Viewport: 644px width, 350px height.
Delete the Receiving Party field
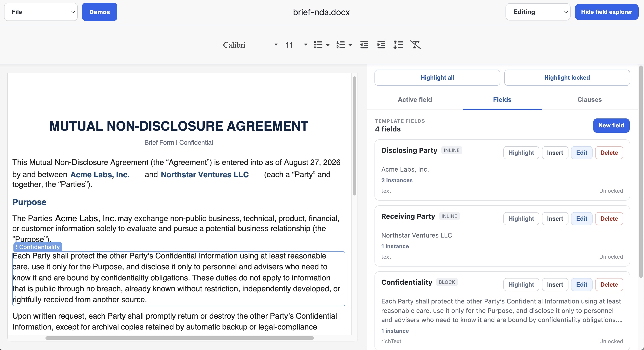[x=609, y=219]
